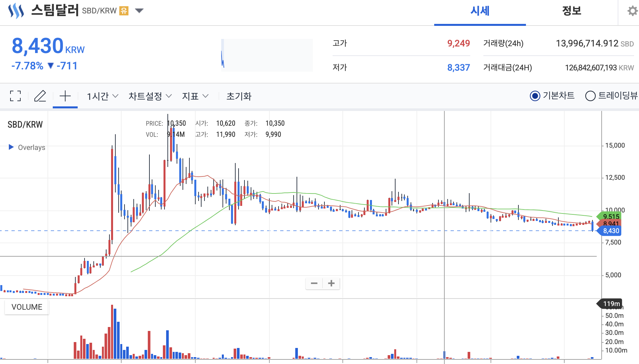The image size is (639, 364).
Task: Open the SBD/KRW market selector dropdown arrow
Action: coord(139,11)
